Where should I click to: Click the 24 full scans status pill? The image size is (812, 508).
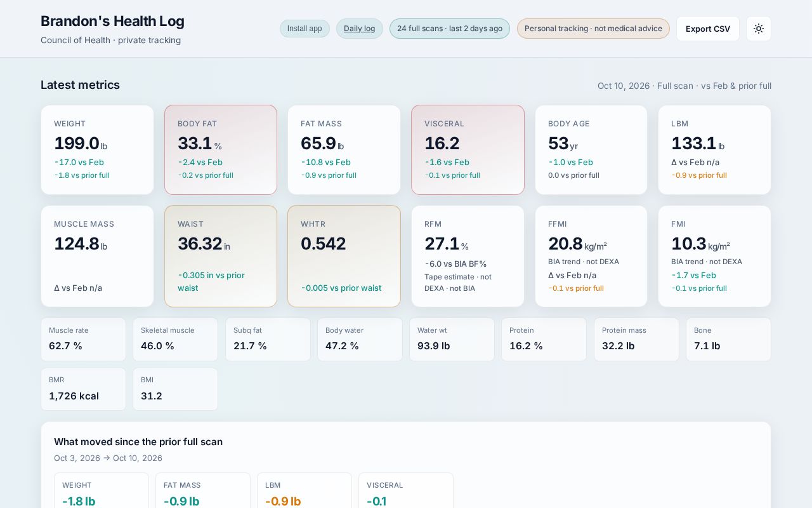point(450,29)
